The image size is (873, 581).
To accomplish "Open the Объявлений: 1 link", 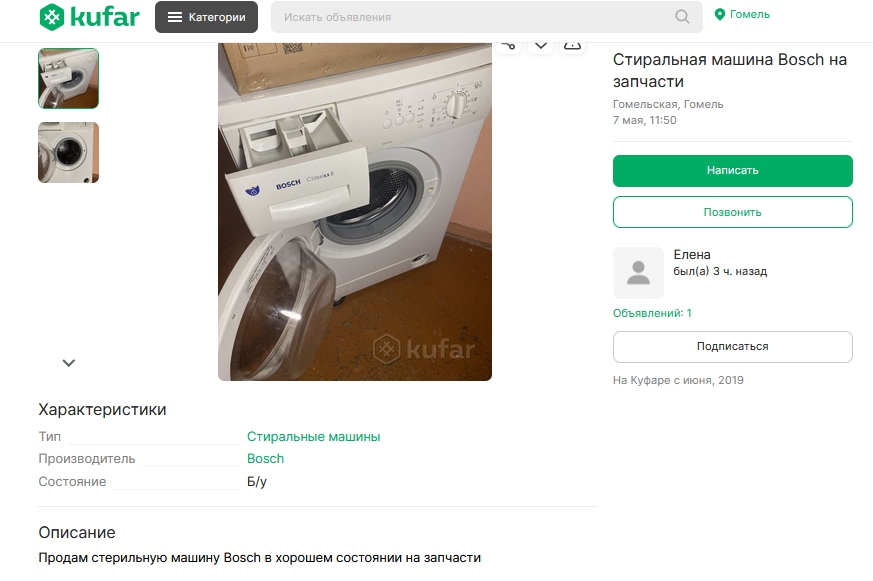I will pos(652,313).
